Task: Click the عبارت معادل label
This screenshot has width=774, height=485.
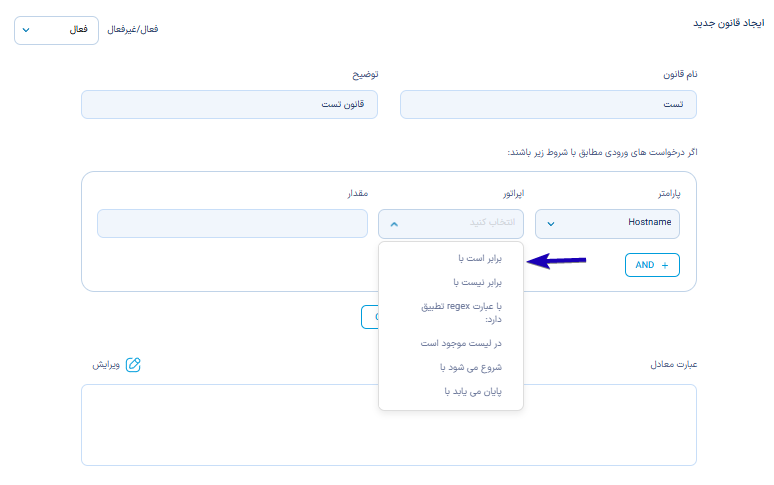Action: pos(674,365)
